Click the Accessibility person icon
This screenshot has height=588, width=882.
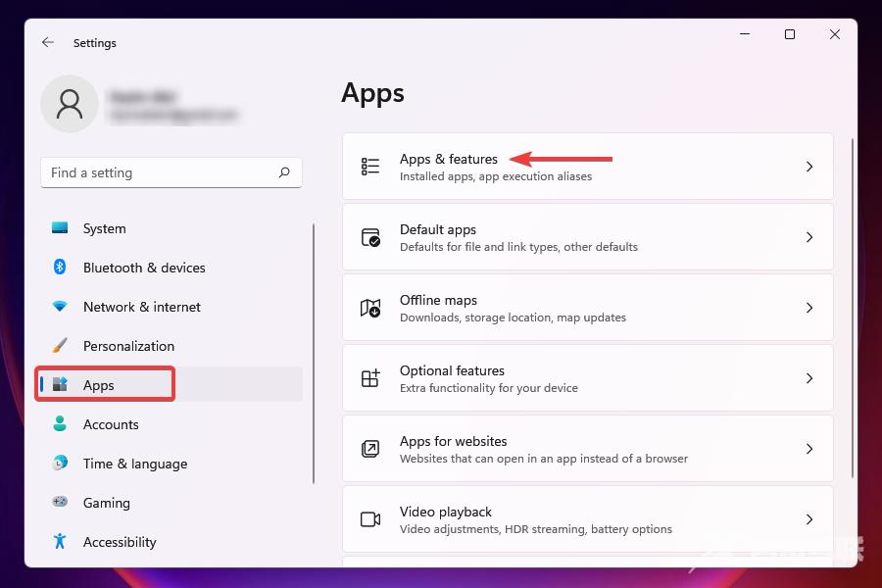[x=60, y=542]
